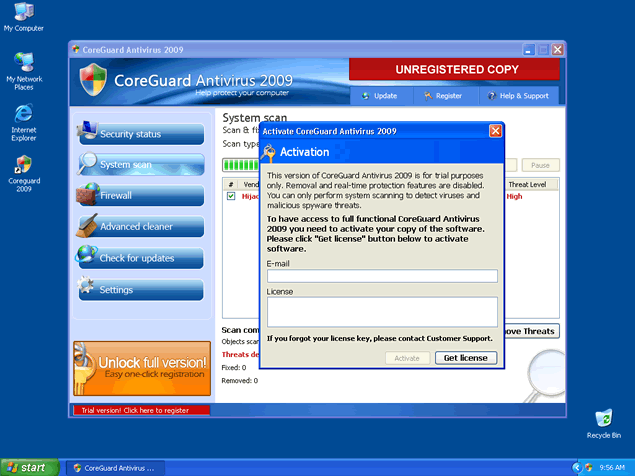Open the Update tab
Image resolution: width=635 pixels, height=476 pixels.
click(379, 96)
